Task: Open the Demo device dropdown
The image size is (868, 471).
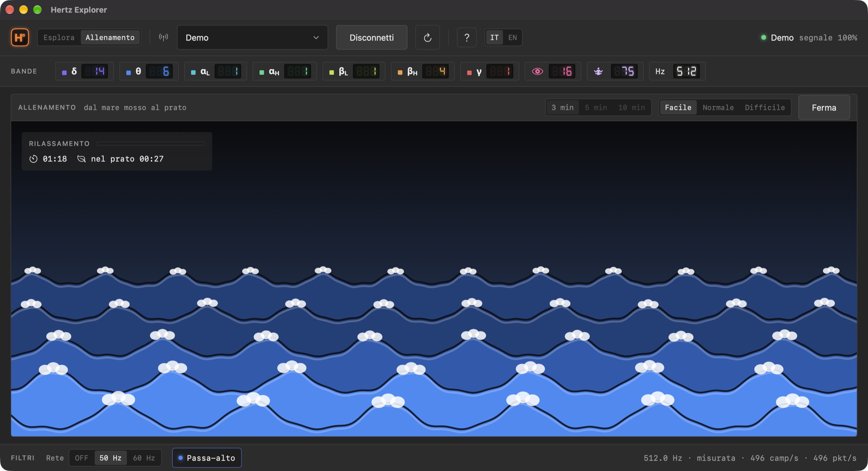Action: [252, 37]
